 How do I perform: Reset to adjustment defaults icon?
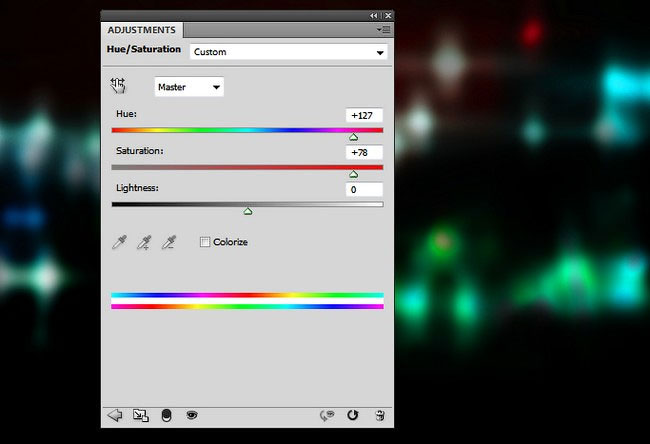(x=353, y=415)
